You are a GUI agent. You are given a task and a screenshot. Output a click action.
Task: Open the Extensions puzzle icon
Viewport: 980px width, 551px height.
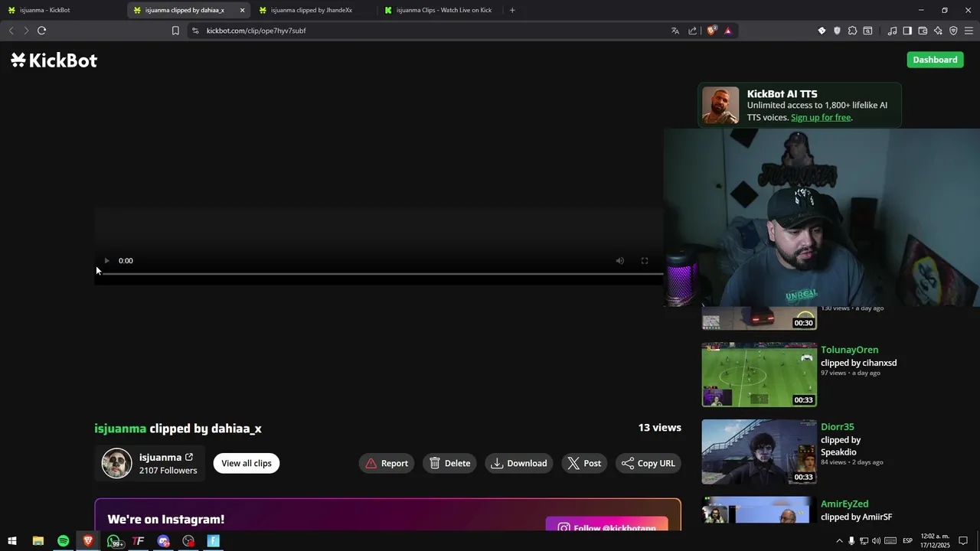[x=852, y=31]
